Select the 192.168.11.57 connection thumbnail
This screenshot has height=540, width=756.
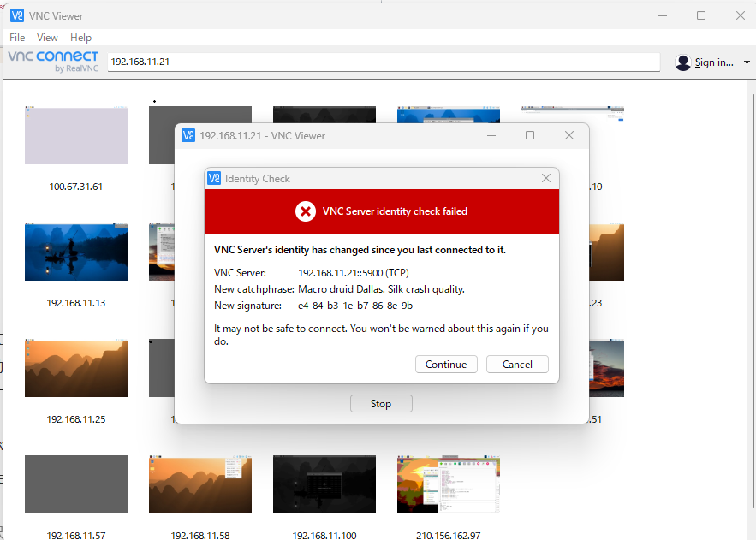click(x=76, y=484)
